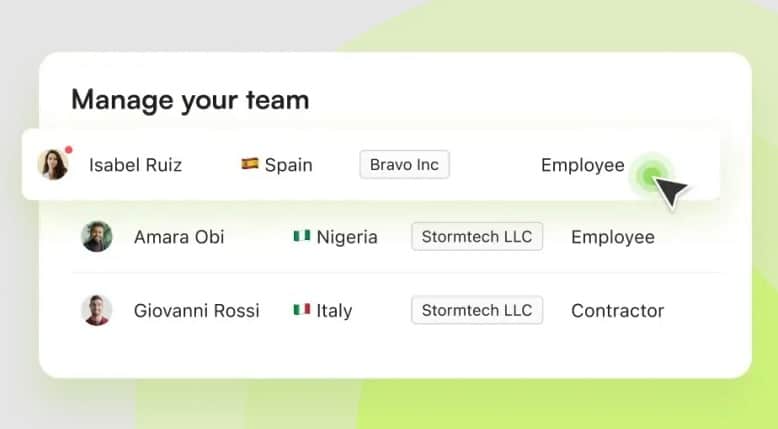Click the Italy flag icon
Image resolution: width=778 pixels, height=429 pixels.
[x=302, y=310]
